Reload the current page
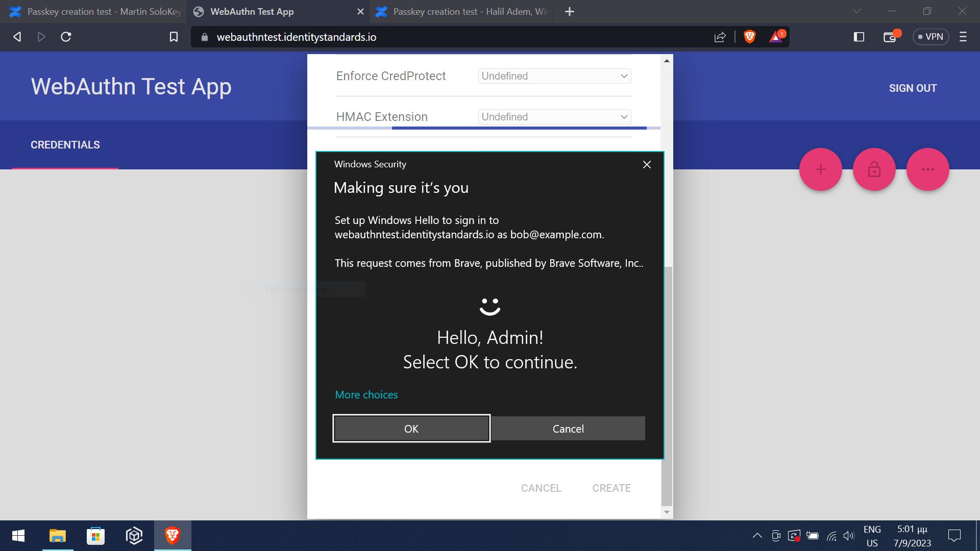 click(x=66, y=37)
